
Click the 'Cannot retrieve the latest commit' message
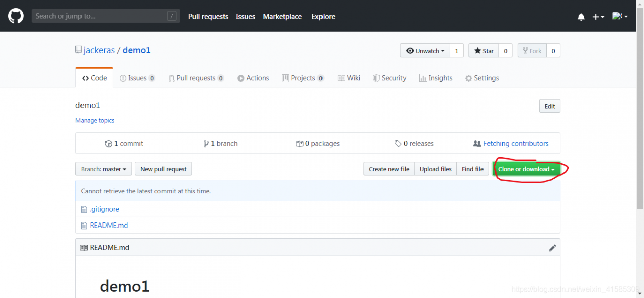pyautogui.click(x=146, y=191)
